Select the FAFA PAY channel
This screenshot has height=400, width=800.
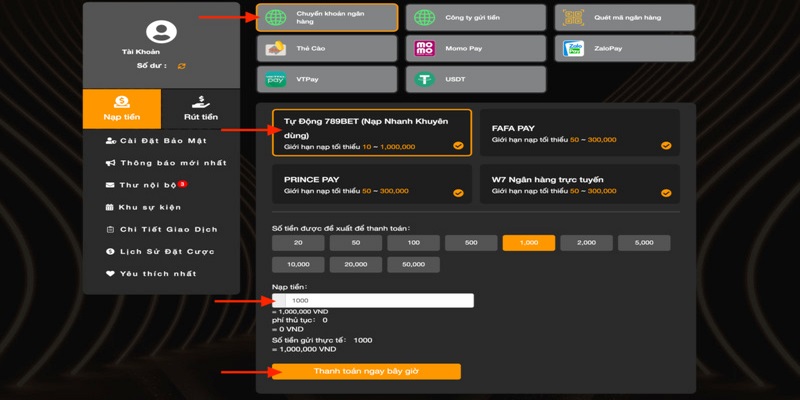pos(580,133)
